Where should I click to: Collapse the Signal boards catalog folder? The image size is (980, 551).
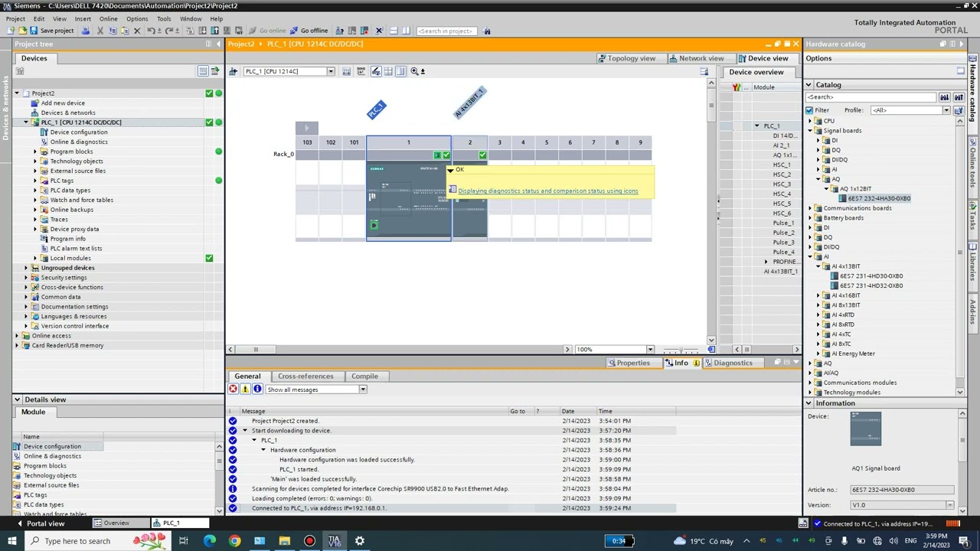click(x=810, y=131)
